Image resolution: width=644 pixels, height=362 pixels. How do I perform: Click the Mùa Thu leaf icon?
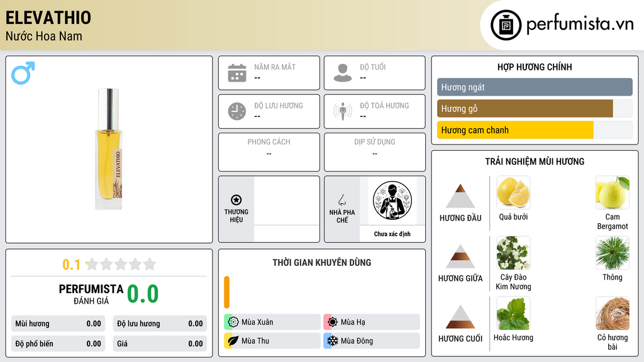pyautogui.click(x=233, y=341)
